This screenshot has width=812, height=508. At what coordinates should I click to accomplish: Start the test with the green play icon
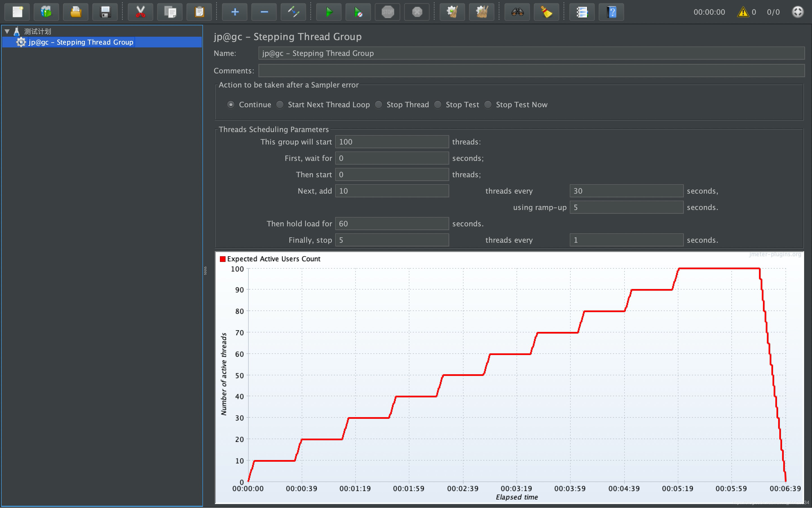(329, 12)
